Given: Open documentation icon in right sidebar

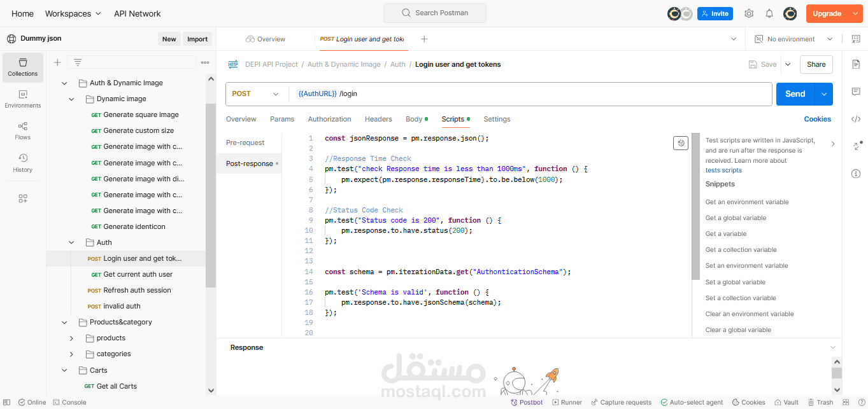Looking at the screenshot, I should (856, 64).
